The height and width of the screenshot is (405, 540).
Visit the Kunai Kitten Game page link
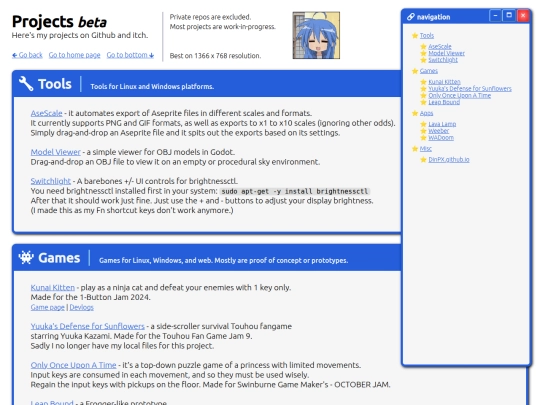pyautogui.click(x=48, y=307)
